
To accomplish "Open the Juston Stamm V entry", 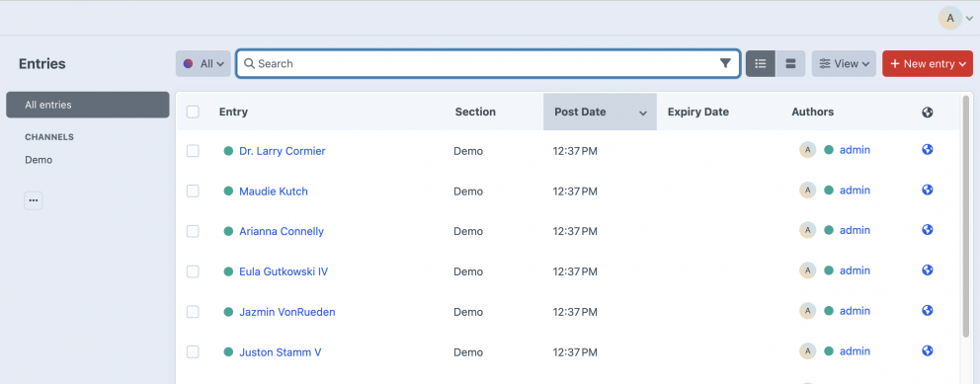I will click(x=280, y=352).
